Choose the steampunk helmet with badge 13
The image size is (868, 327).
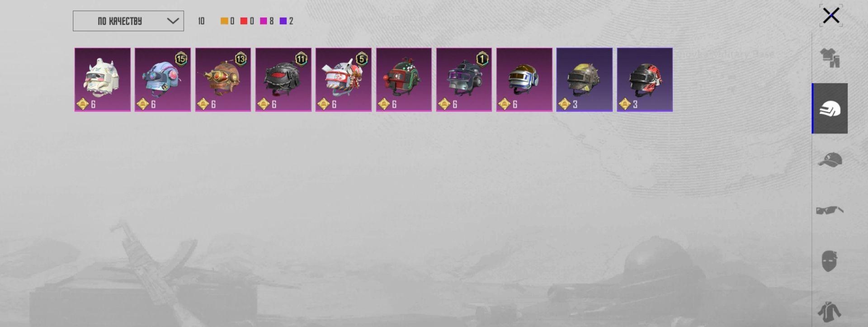point(223,80)
